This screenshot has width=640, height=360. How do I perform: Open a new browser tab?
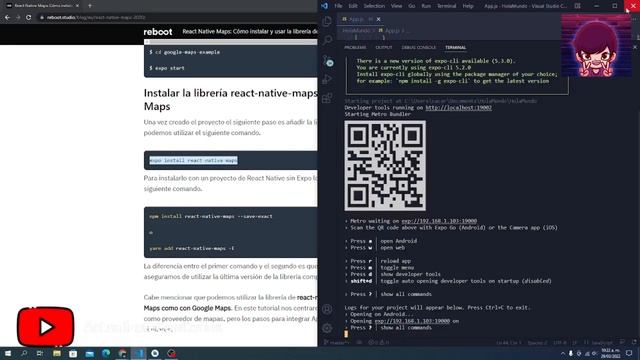coord(90,6)
